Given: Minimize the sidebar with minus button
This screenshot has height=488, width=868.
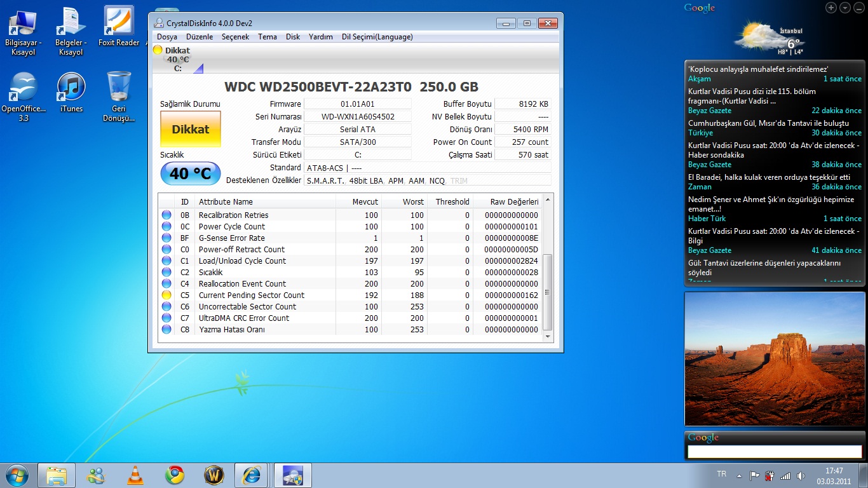Looking at the screenshot, I should (858, 8).
